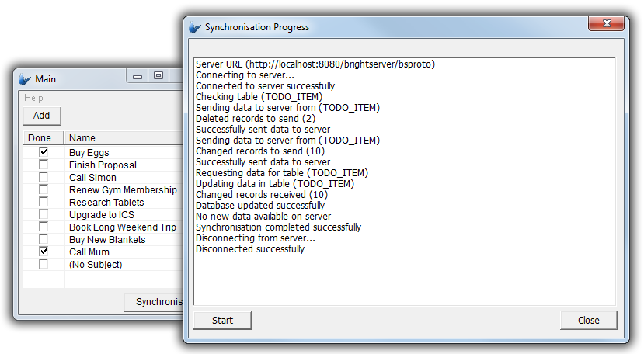
Task: Uncheck the Buy Eggs done checkbox
Action: 44,152
